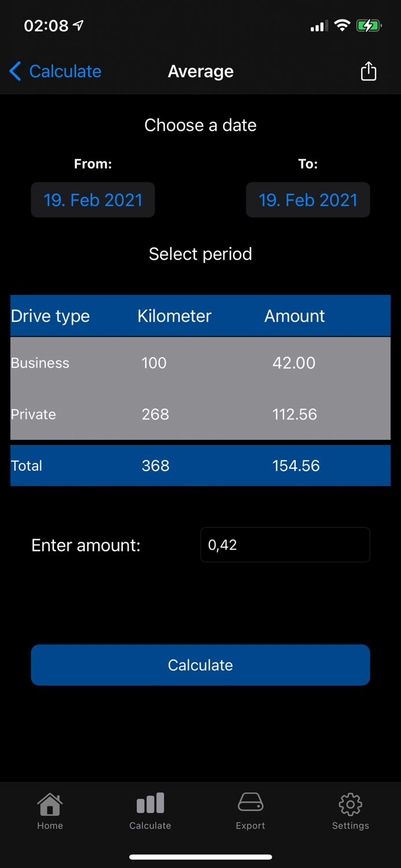Expand the Select period options
The width and height of the screenshot is (401, 868).
click(200, 253)
